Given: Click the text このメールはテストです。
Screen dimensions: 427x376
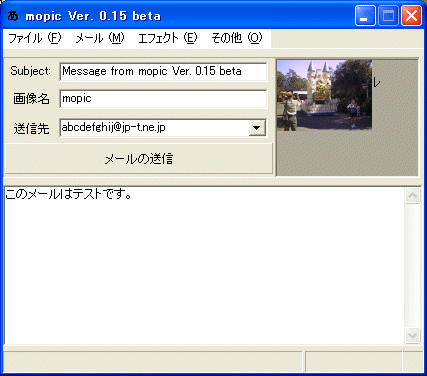Looking at the screenshot, I should click(x=68, y=194).
